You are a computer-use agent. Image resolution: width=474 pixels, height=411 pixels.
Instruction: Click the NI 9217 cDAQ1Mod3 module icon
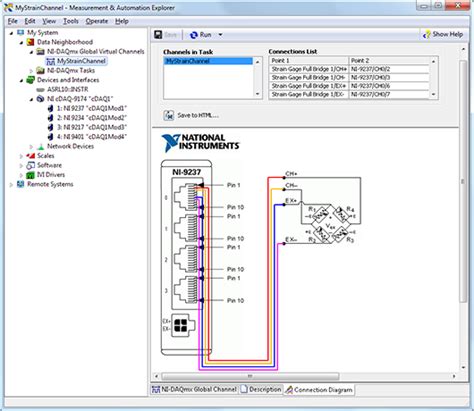(x=50, y=127)
